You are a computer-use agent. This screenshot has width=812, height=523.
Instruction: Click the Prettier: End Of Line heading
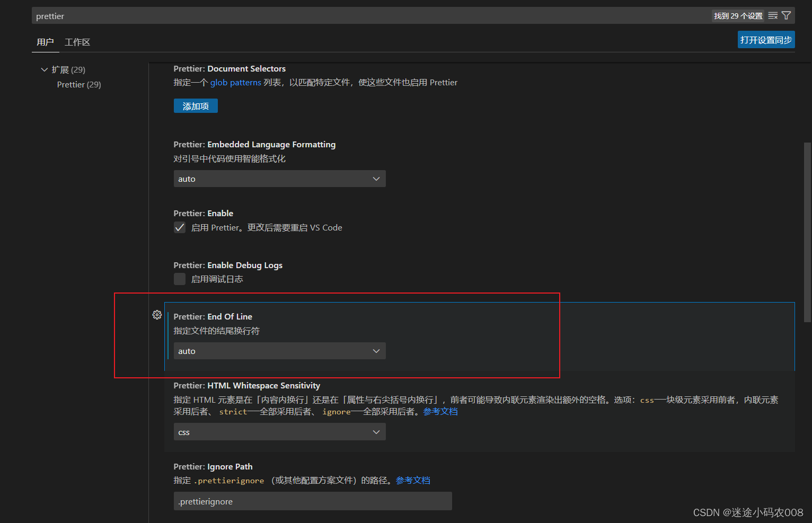point(213,317)
